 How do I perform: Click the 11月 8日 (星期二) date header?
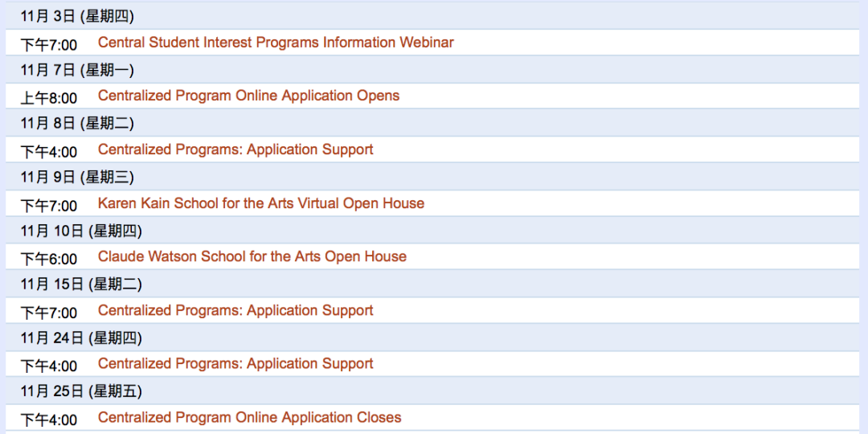(77, 123)
